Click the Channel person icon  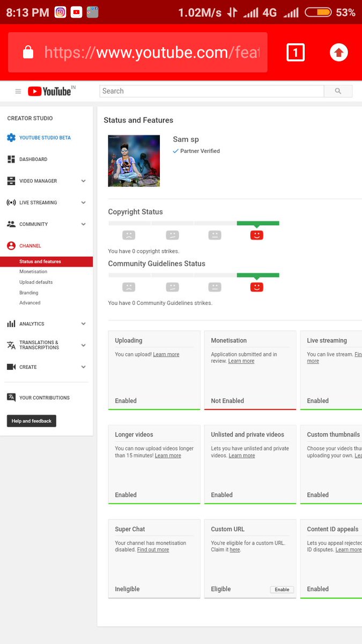pos(11,246)
